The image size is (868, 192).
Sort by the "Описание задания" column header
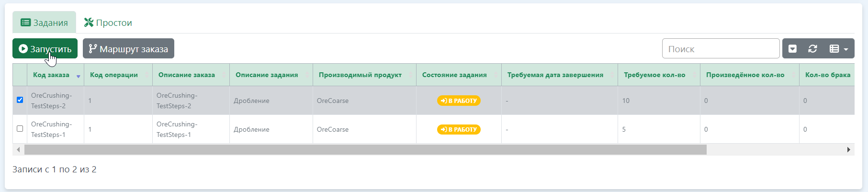coord(267,75)
